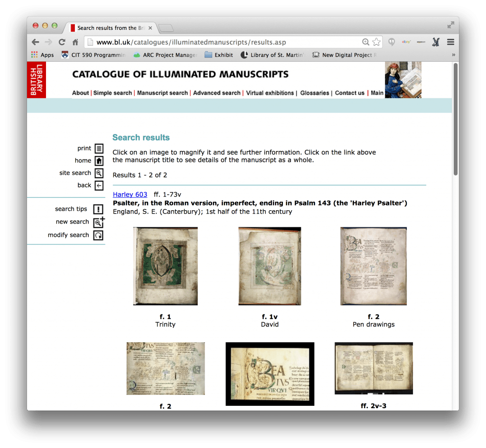The width and height of the screenshot is (486, 448).
Task: Click British Library red logo
Action: (x=37, y=80)
